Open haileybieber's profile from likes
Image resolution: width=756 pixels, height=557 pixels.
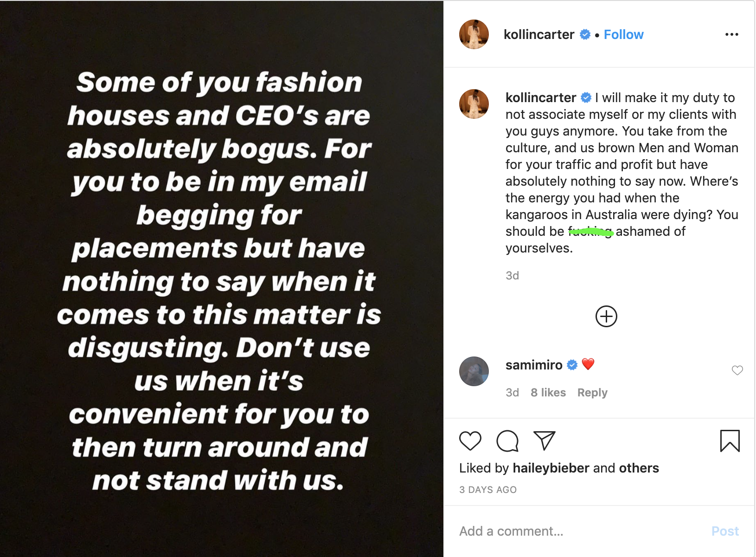[551, 468]
